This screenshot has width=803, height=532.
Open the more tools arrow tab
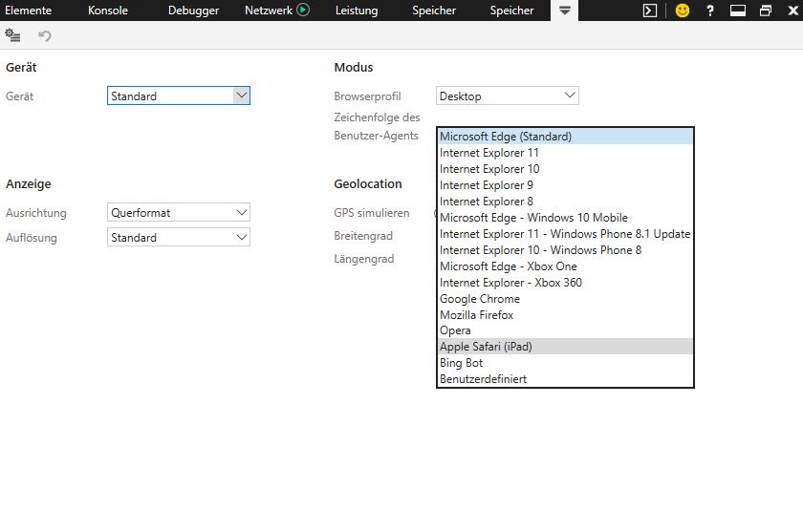pos(564,11)
